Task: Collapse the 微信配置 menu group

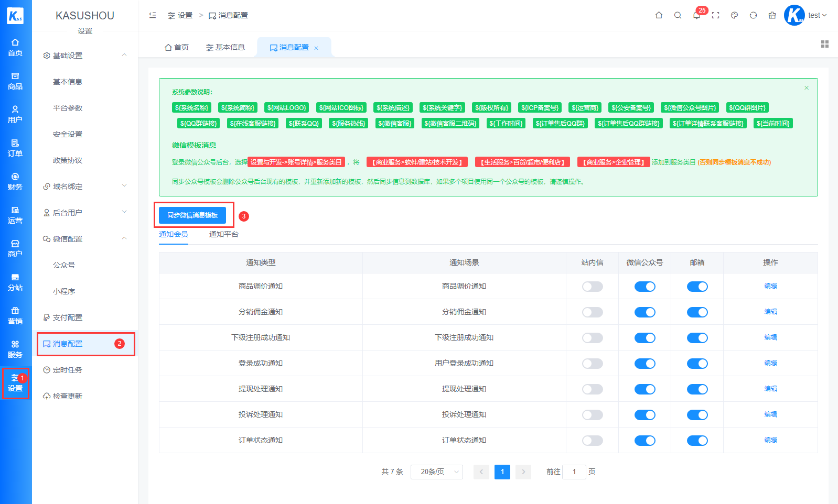Action: [x=85, y=239]
